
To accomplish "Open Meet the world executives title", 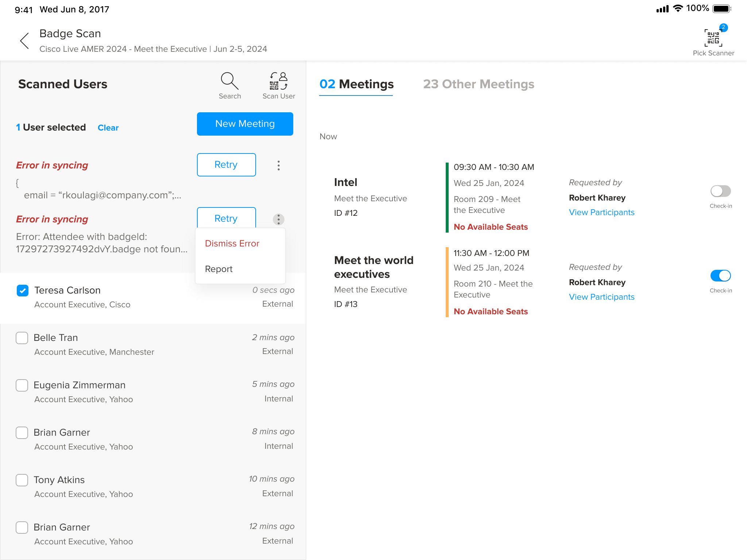I will point(374,267).
